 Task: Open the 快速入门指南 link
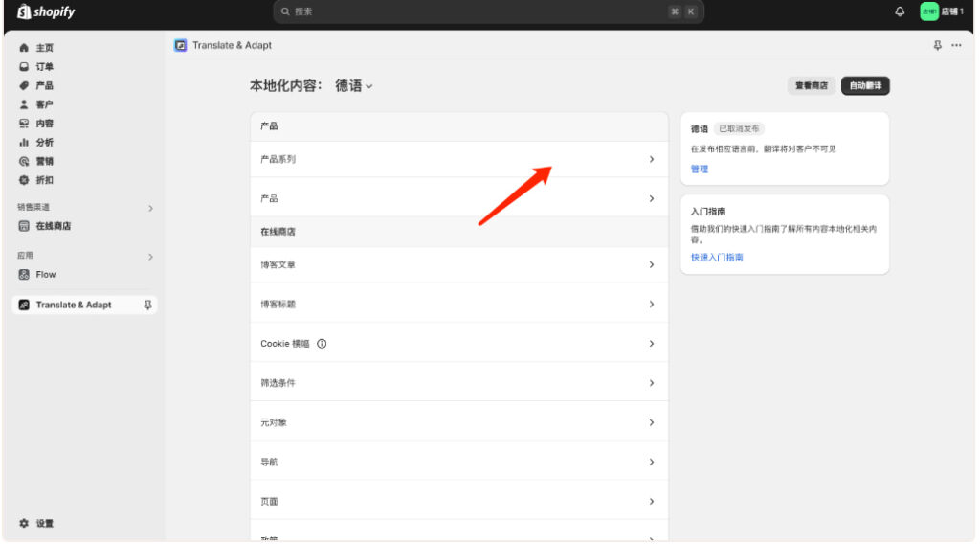pos(717,258)
